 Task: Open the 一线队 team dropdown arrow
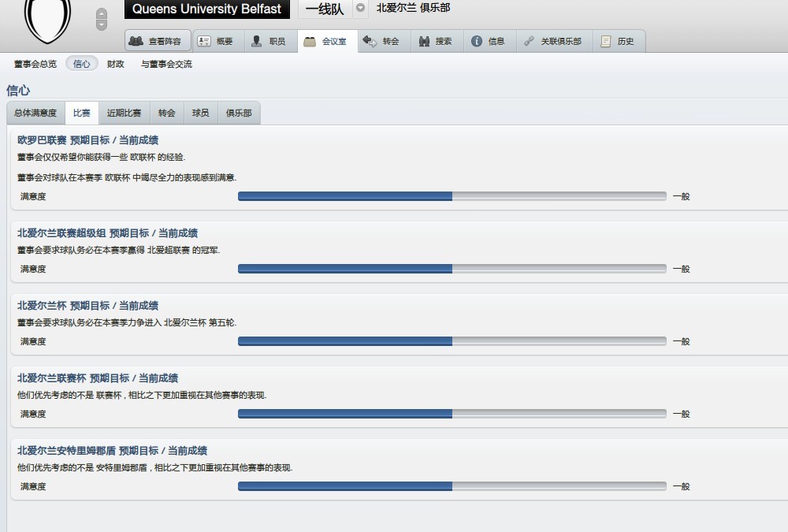tap(360, 8)
